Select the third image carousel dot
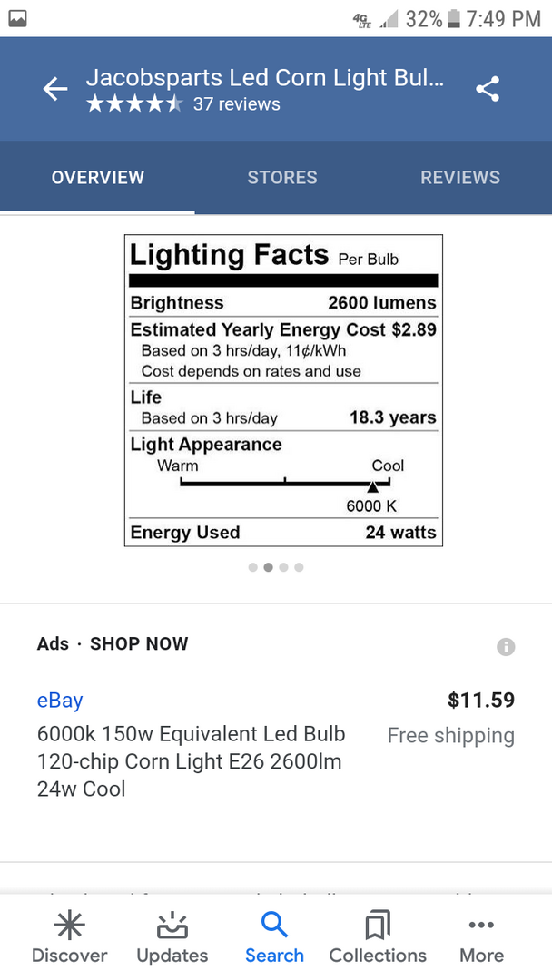 coord(283,567)
